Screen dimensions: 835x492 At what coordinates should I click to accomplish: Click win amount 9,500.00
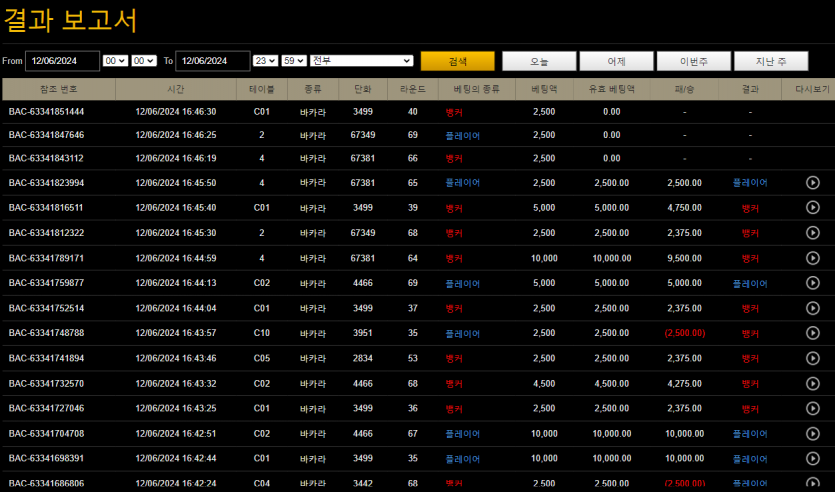pyautogui.click(x=684, y=258)
